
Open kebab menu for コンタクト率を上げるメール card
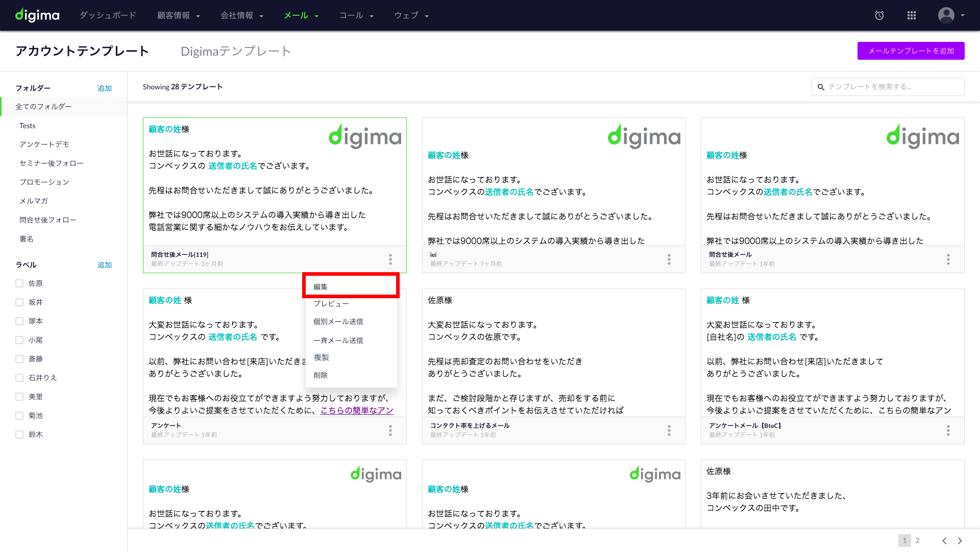coord(669,430)
